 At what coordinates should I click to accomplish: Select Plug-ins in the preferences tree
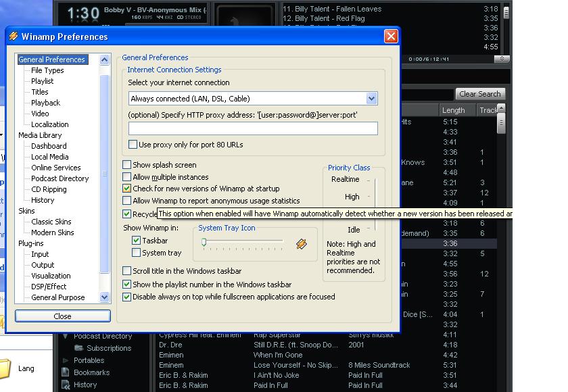tap(31, 243)
